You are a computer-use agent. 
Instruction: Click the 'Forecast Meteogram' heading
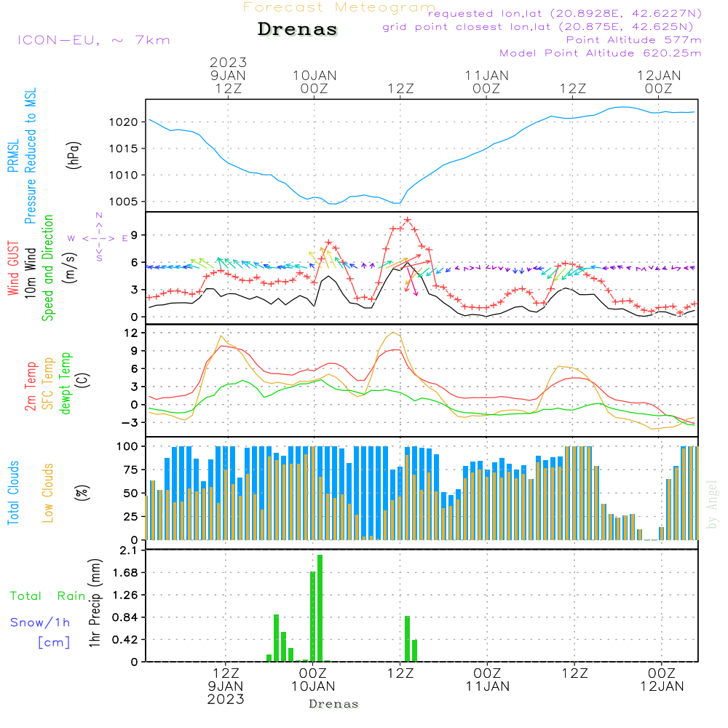click(x=339, y=7)
